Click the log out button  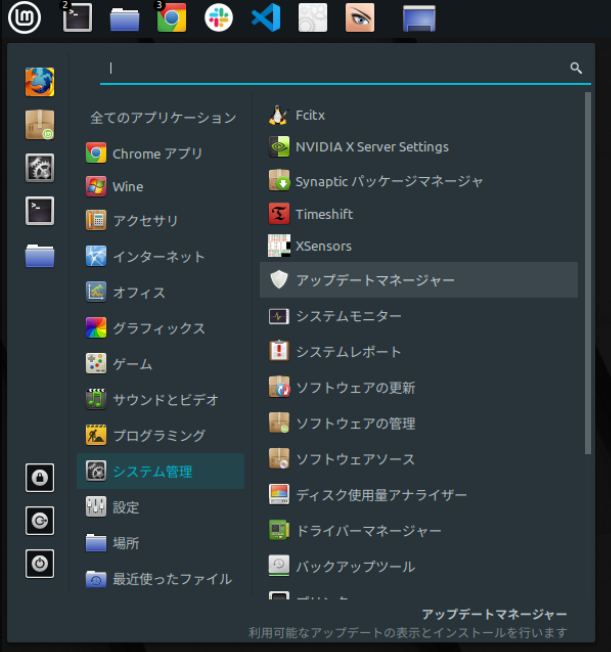click(40, 521)
